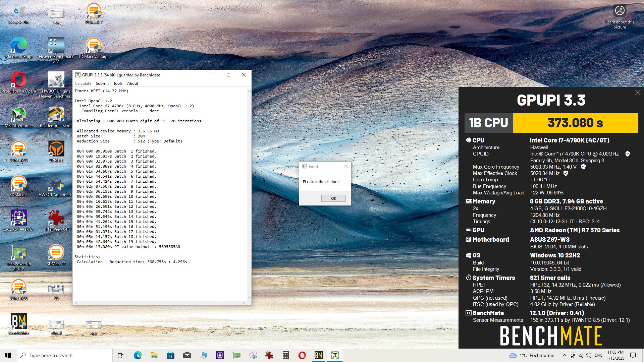Open the Windows Start menu
Image resolution: width=644 pixels, height=362 pixels.
click(x=8, y=355)
